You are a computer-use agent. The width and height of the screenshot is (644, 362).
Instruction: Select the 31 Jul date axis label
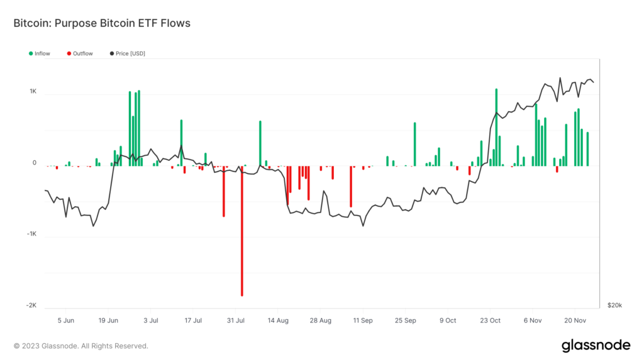click(236, 320)
